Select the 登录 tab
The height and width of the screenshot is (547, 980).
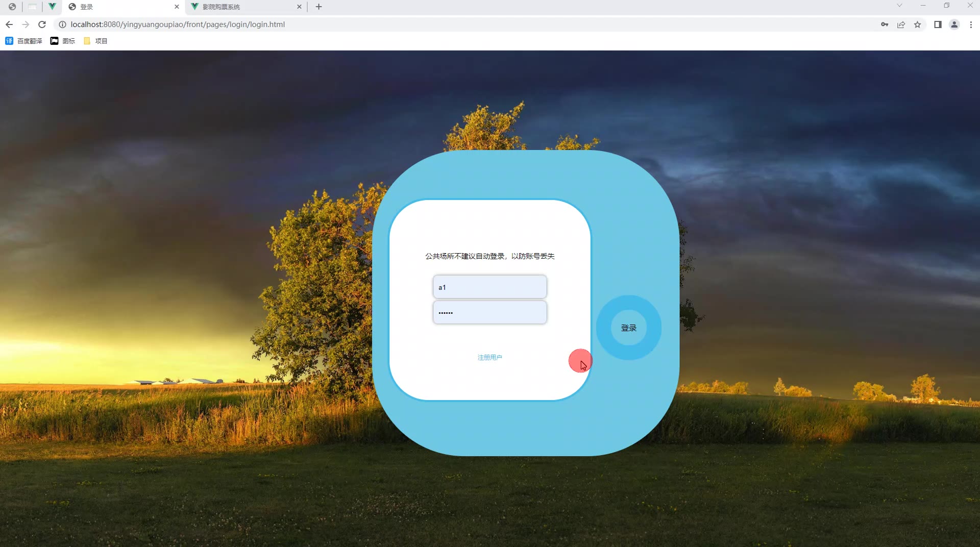[124, 7]
